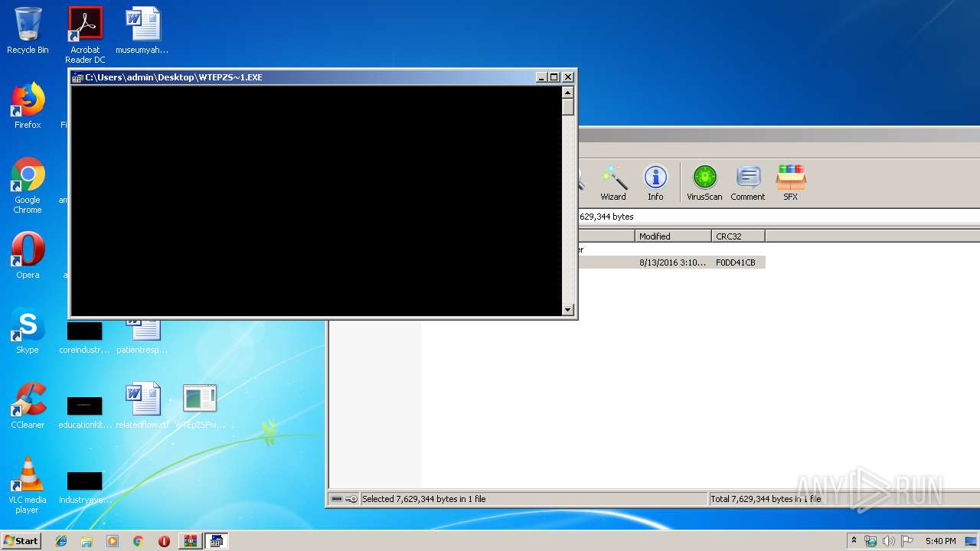The image size is (980, 551).
Task: Open the CCleaner desktop shortcut
Action: 28,406
